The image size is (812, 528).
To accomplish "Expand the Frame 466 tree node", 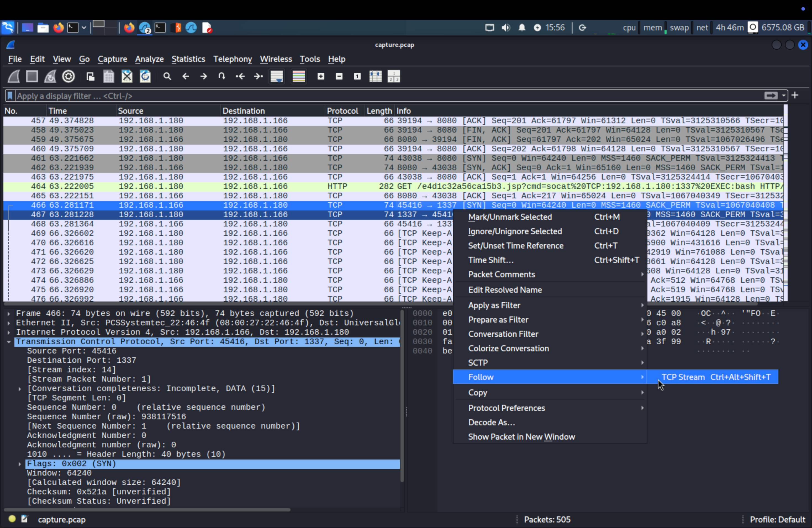I will pyautogui.click(x=9, y=313).
